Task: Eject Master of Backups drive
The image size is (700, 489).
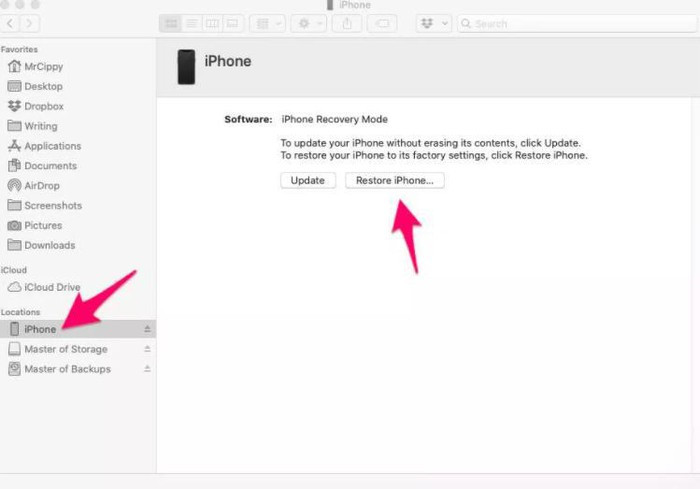Action: pyautogui.click(x=147, y=369)
